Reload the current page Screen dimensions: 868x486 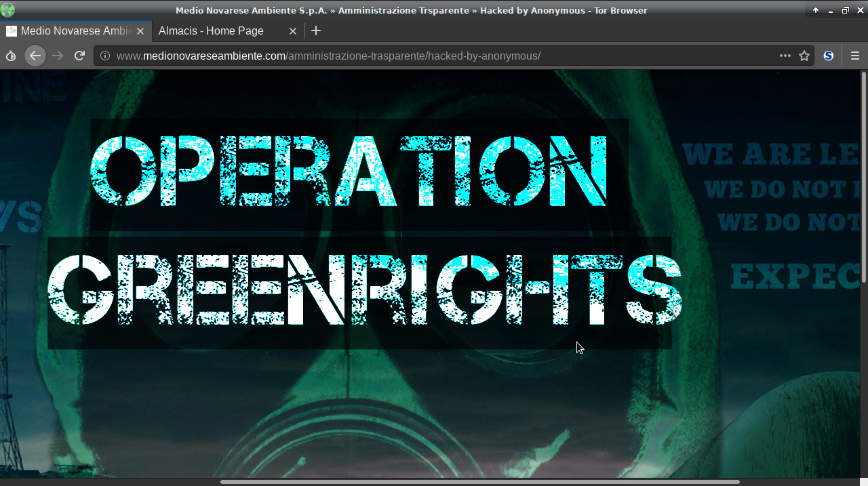pyautogui.click(x=80, y=56)
